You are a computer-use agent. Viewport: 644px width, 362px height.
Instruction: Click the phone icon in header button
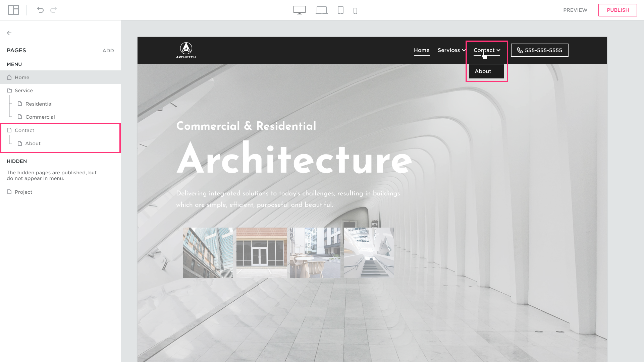[520, 50]
